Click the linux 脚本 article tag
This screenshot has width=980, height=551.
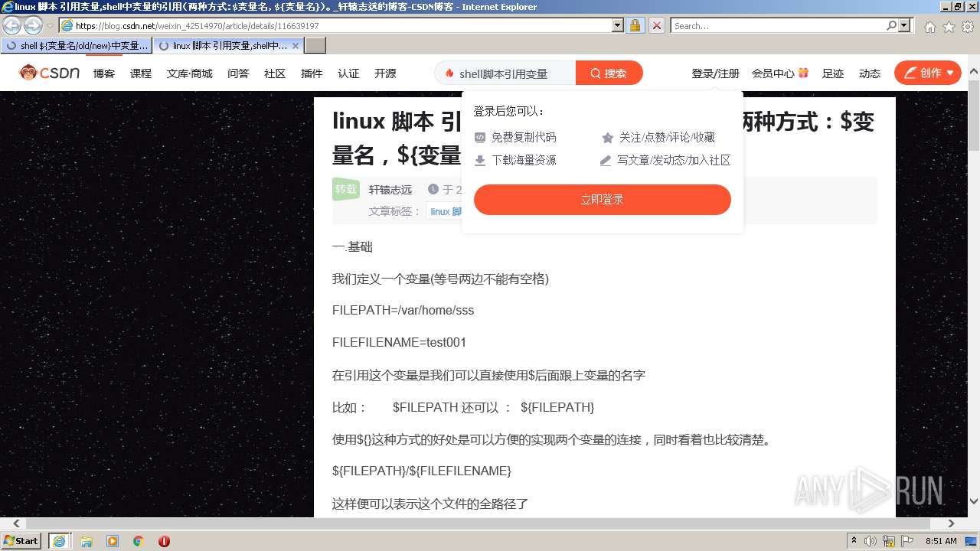pos(445,211)
